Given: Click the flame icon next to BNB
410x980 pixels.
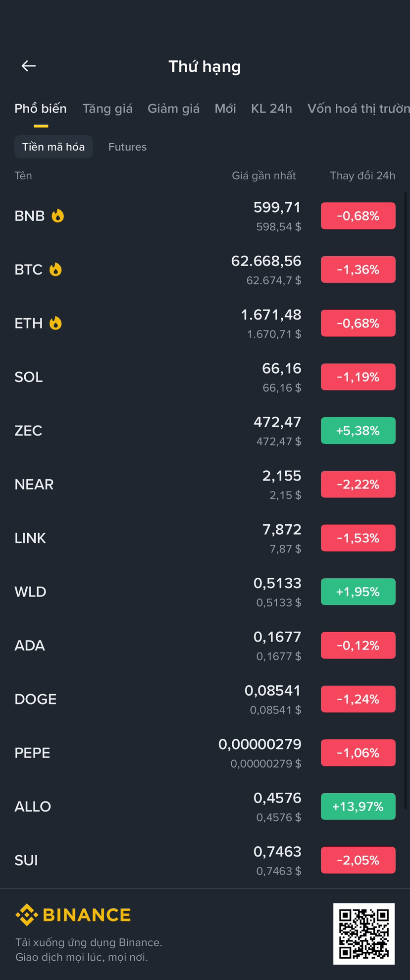Looking at the screenshot, I should click(58, 216).
